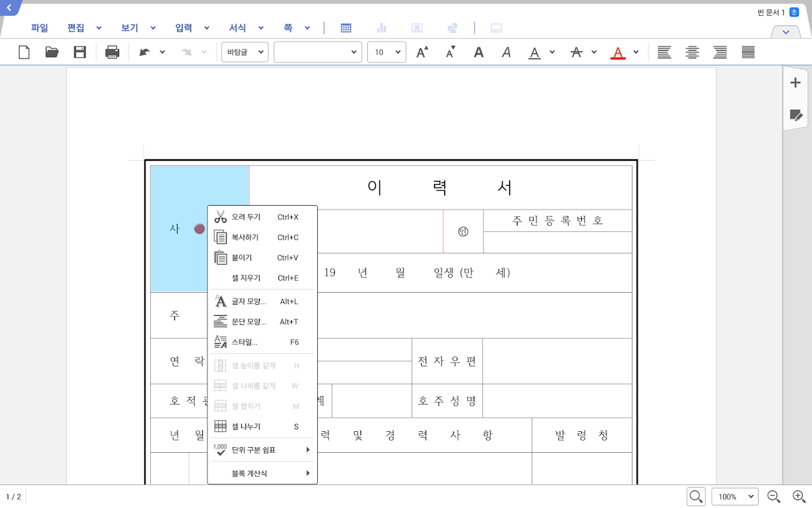This screenshot has width=812, height=508.
Task: Click the print icon
Action: (x=112, y=52)
